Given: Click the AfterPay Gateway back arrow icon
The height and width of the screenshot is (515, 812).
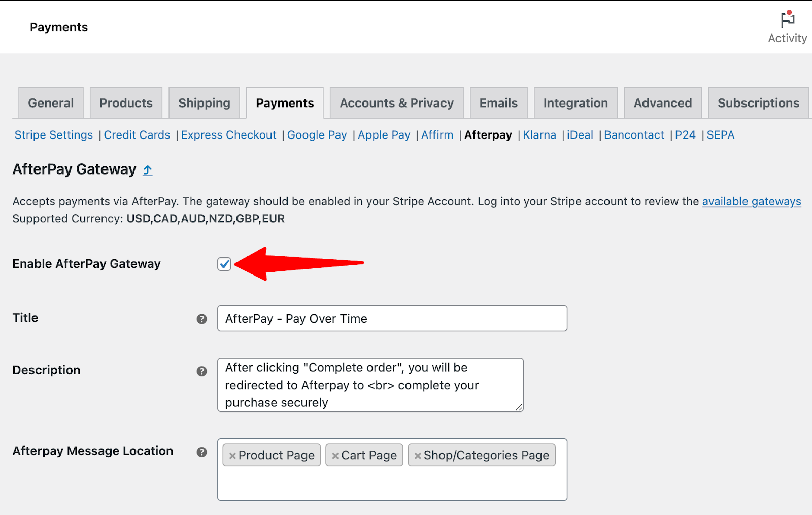Looking at the screenshot, I should [x=147, y=170].
